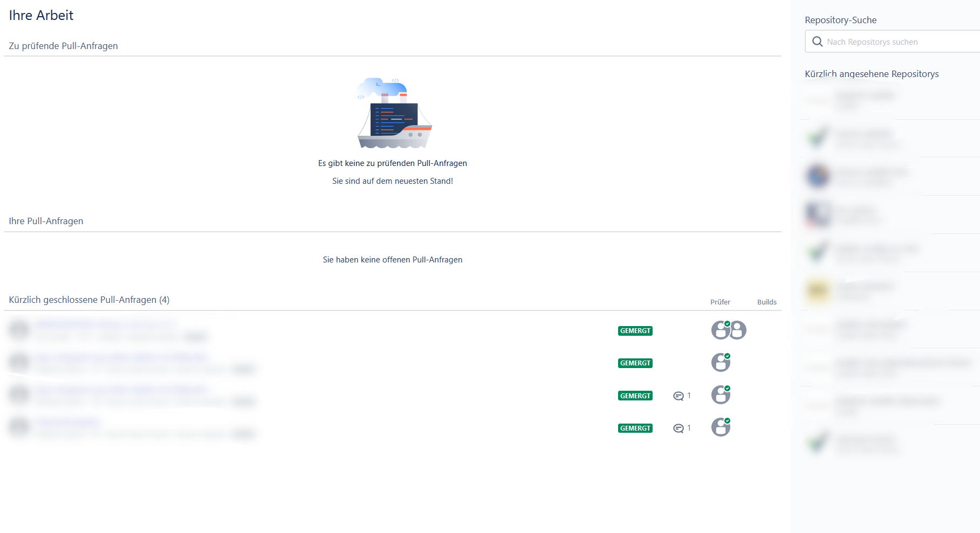Click 'Sie sind auf dem neuesten Stand!' text

[x=393, y=181]
